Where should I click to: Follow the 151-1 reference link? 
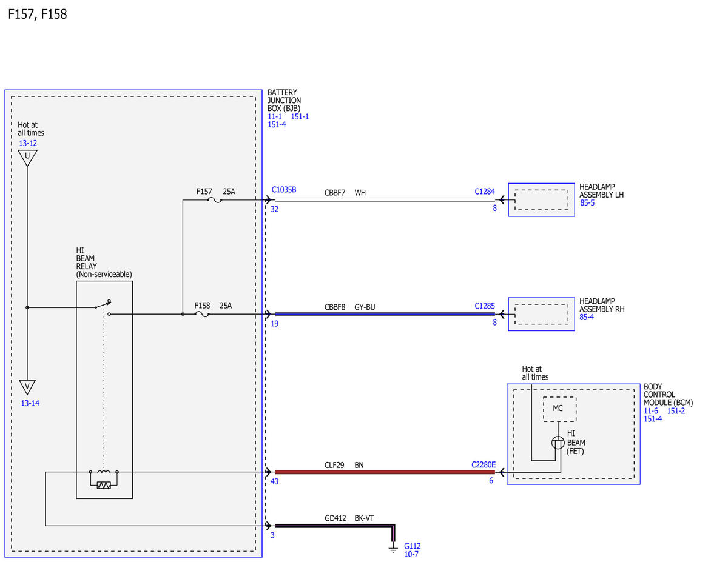click(x=300, y=116)
